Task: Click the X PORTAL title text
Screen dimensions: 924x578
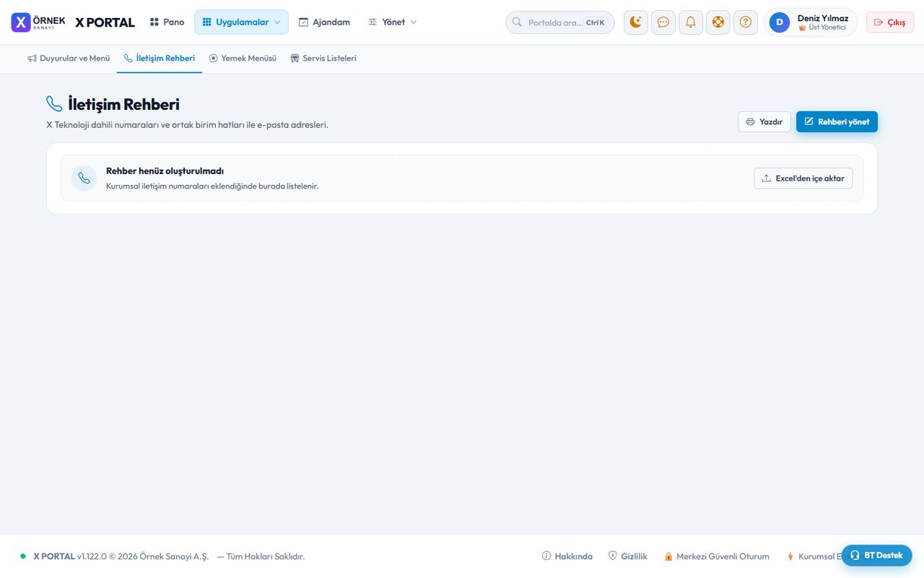Action: (x=105, y=22)
